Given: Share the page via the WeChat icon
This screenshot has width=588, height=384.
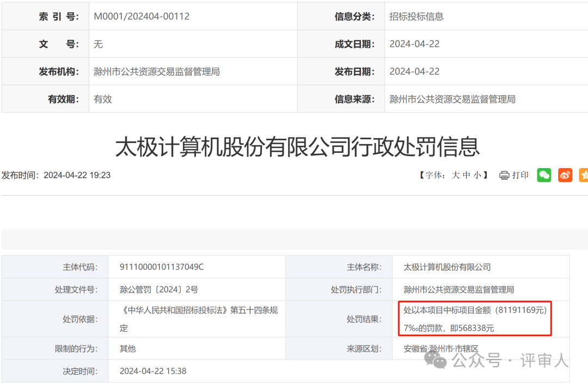Looking at the screenshot, I should [544, 175].
